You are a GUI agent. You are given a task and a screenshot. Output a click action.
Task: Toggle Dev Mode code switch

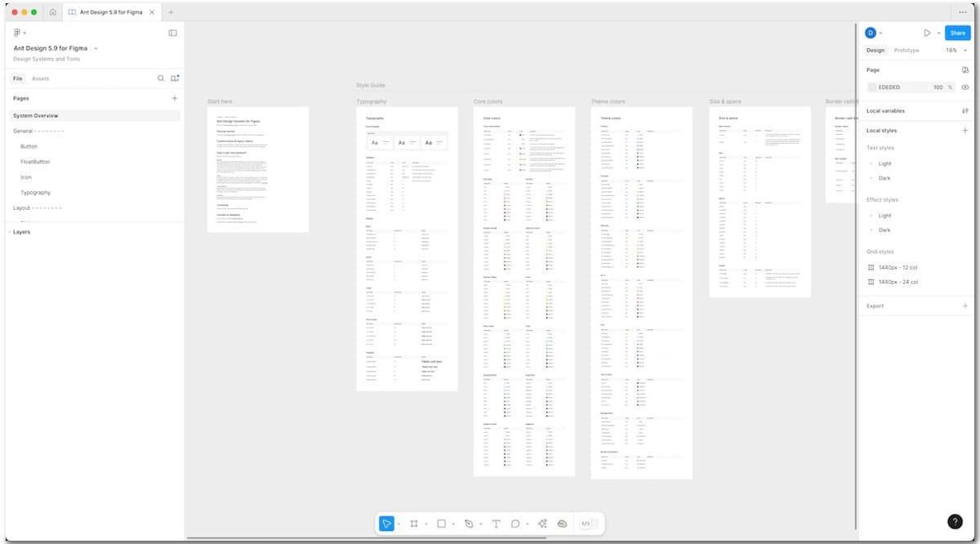(x=589, y=524)
